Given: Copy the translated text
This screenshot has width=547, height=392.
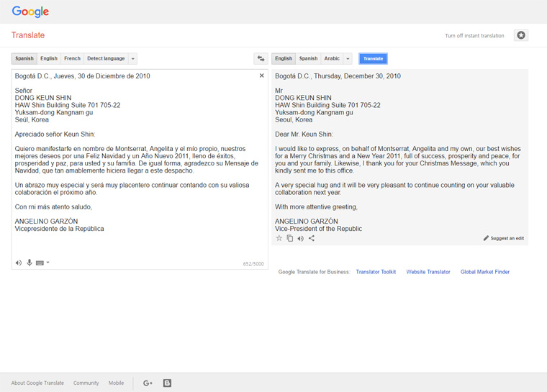Looking at the screenshot, I should point(290,238).
